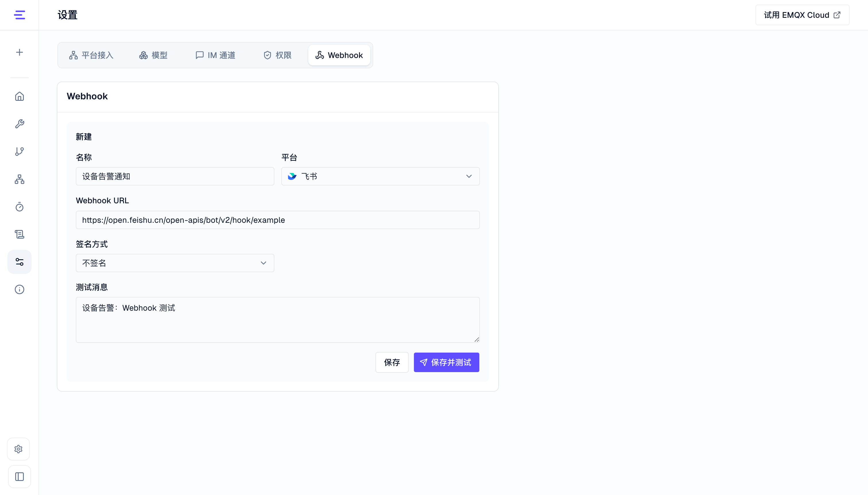Click the plus icon in sidebar
Screen dimensions: 868x495
[19, 52]
